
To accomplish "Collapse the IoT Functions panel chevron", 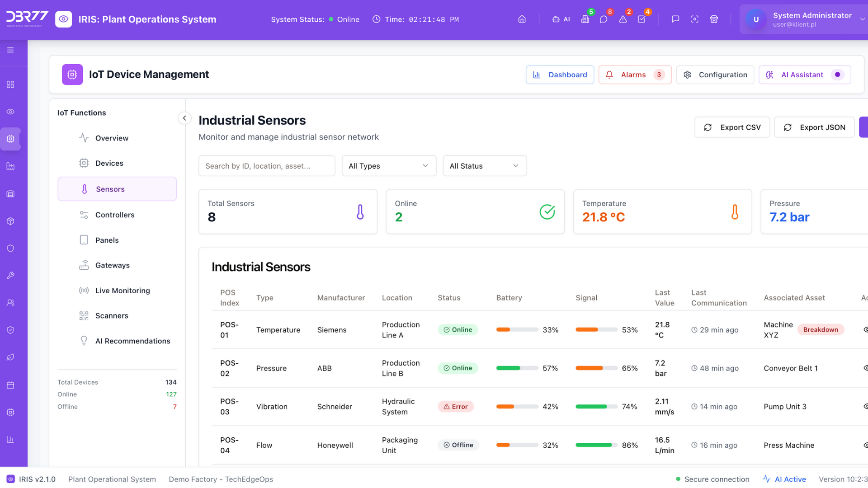I will (184, 118).
